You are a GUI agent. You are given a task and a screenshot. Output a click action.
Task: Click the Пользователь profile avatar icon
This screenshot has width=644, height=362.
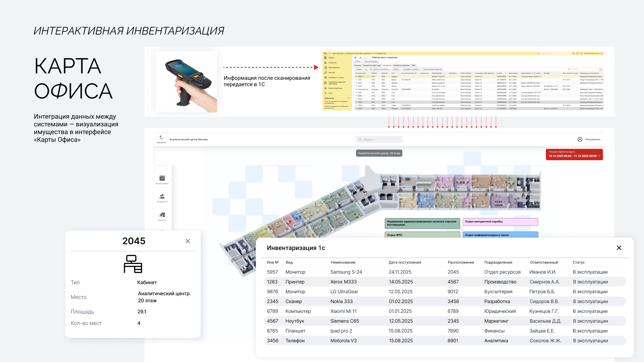click(580, 139)
